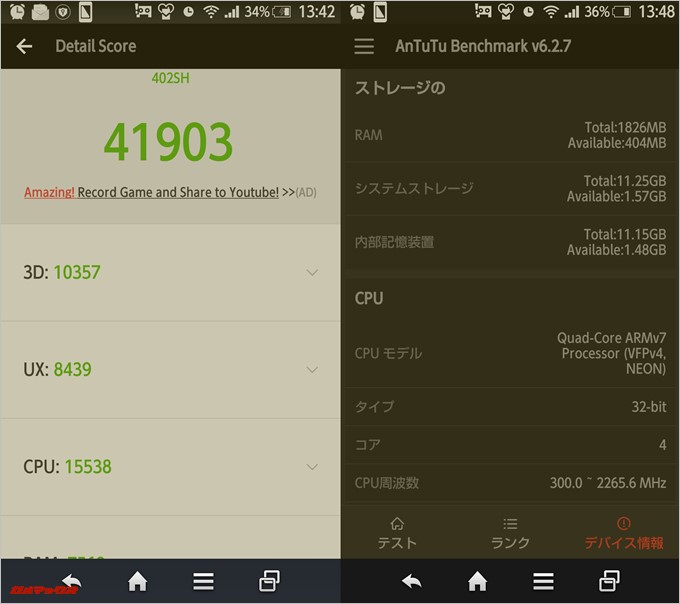The image size is (680, 604).
Task: Tap the 3D: 10357 row
Action: [170, 273]
